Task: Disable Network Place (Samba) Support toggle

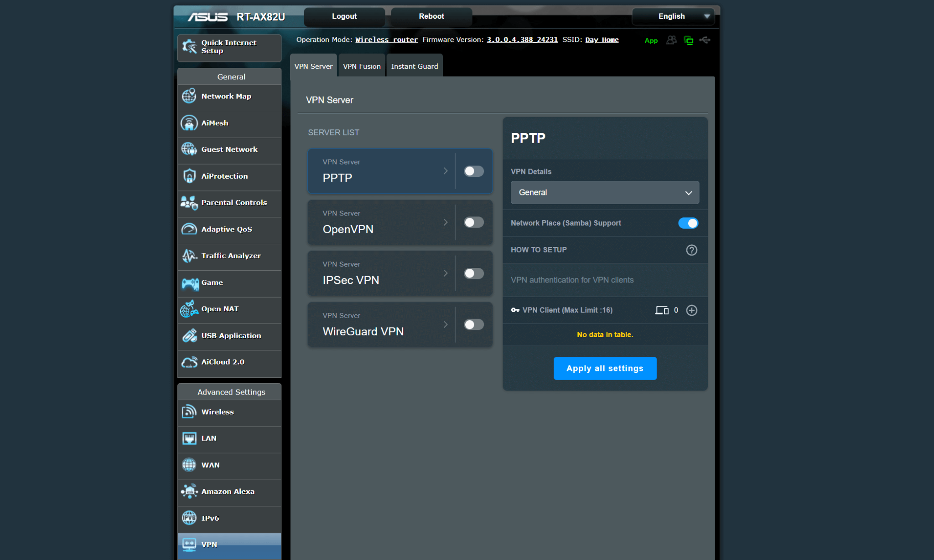Action: pyautogui.click(x=688, y=223)
